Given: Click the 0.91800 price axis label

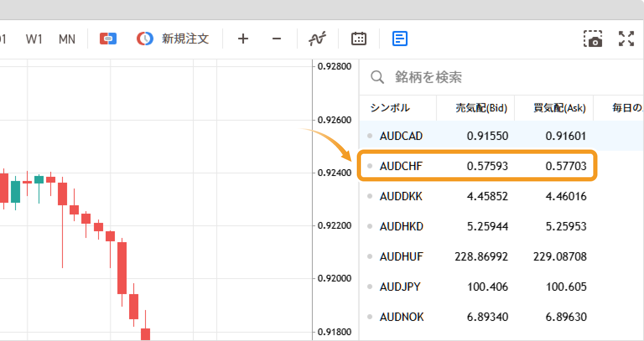Looking at the screenshot, I should pos(335,332).
